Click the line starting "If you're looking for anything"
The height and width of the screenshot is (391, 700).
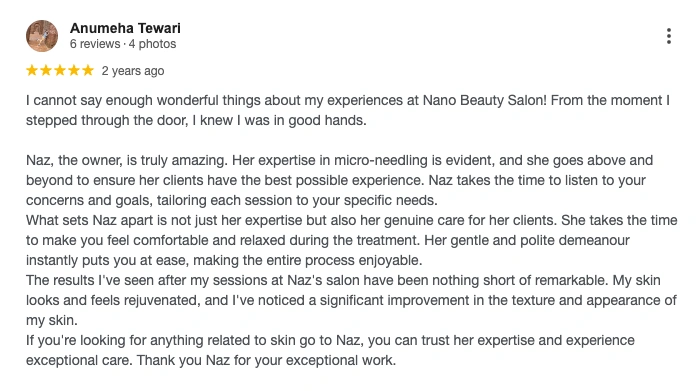pyautogui.click(x=330, y=340)
